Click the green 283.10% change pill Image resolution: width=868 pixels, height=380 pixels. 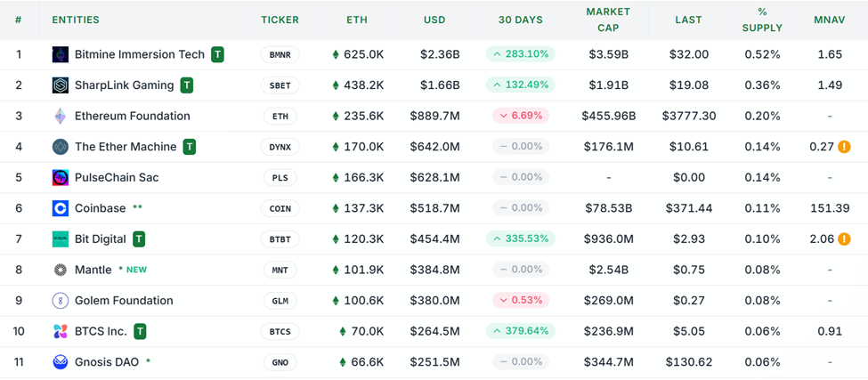coord(521,54)
